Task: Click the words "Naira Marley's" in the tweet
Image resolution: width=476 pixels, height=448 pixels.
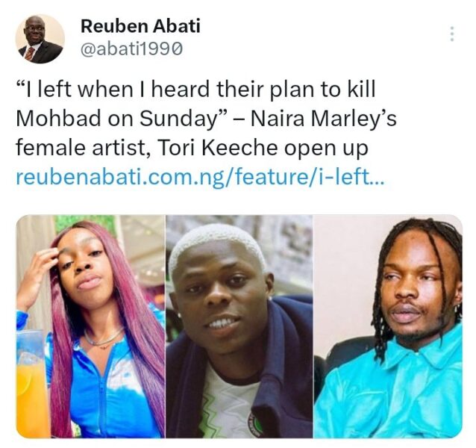Action: pos(324,119)
